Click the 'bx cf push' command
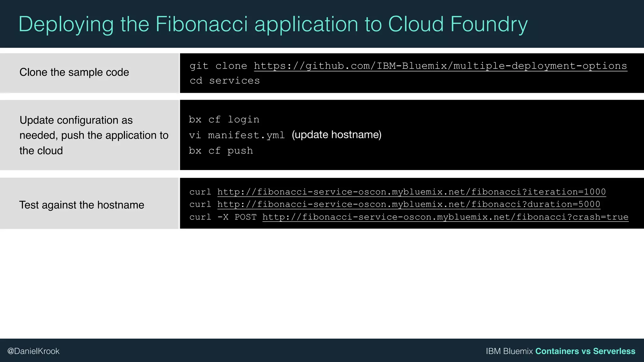 [221, 151]
